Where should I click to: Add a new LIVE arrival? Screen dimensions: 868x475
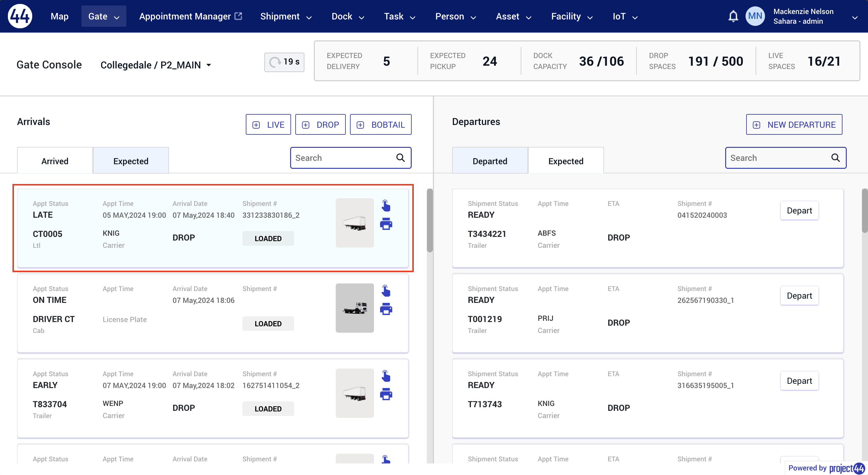point(268,124)
